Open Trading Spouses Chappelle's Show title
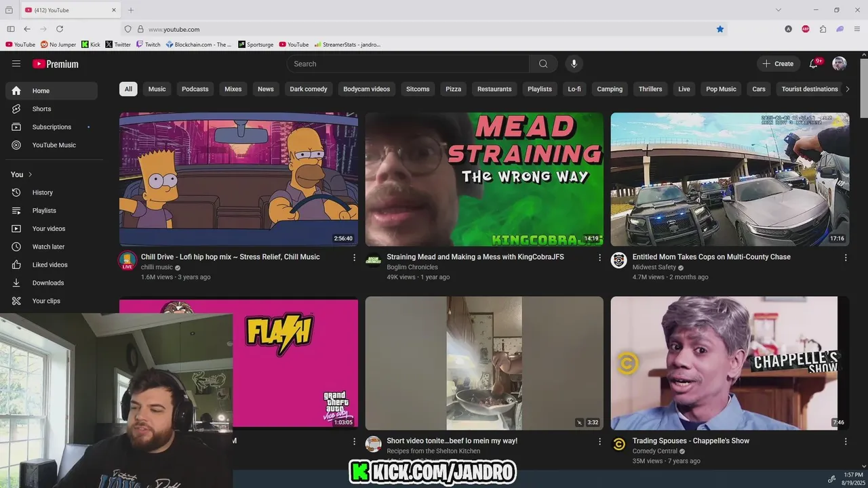Viewport: 868px width, 488px height. tap(691, 441)
